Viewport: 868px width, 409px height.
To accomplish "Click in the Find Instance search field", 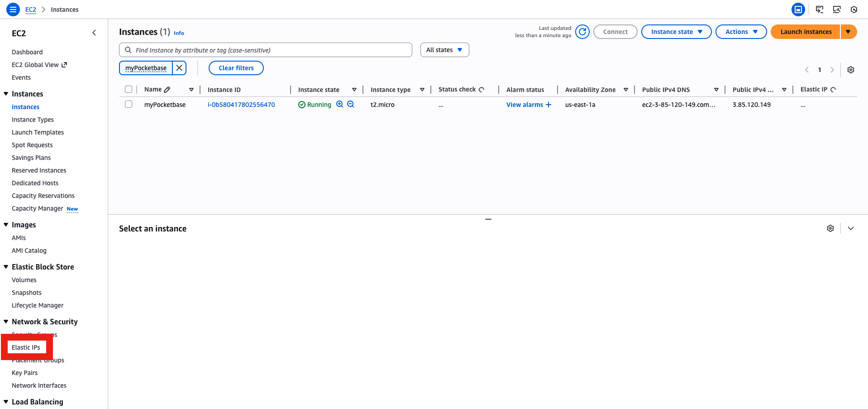I will [x=265, y=50].
